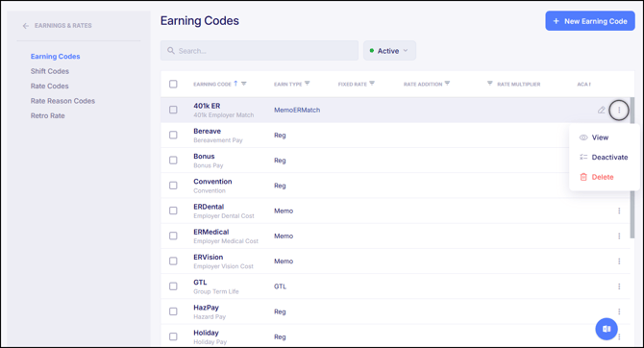Click the Earn Type column header
644x348 pixels.
click(288, 85)
